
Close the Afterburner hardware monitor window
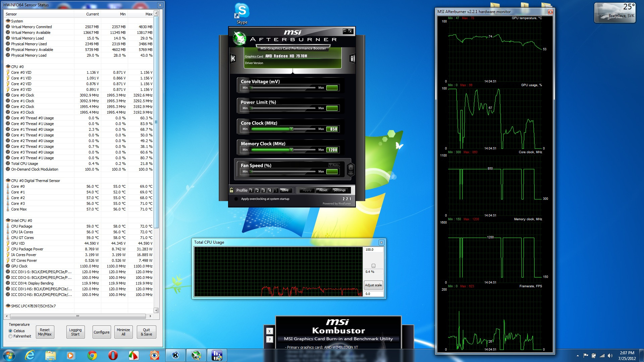coord(550,12)
